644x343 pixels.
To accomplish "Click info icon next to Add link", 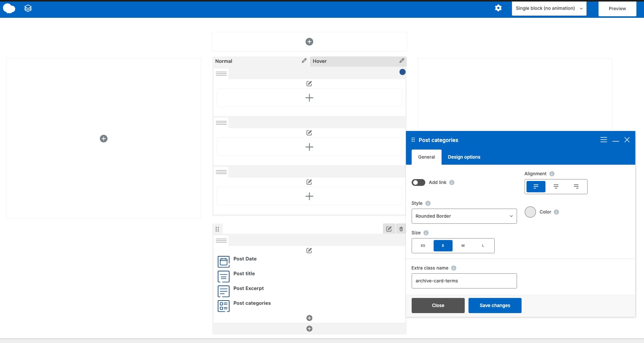I will [x=452, y=182].
